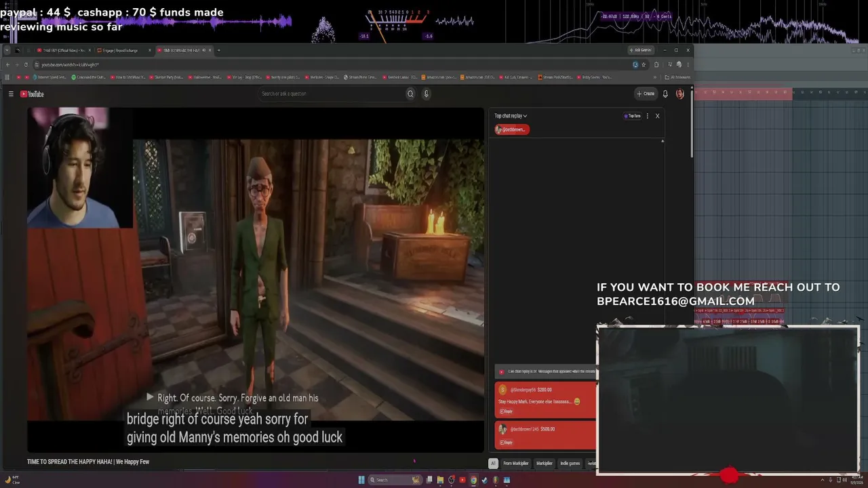
Task: Click the YouTube Create button
Action: [x=646, y=94]
